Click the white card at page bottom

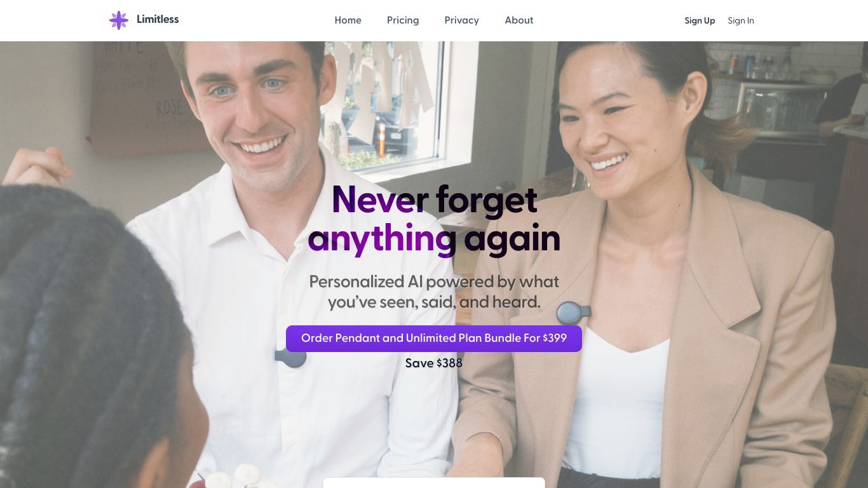pos(434,483)
